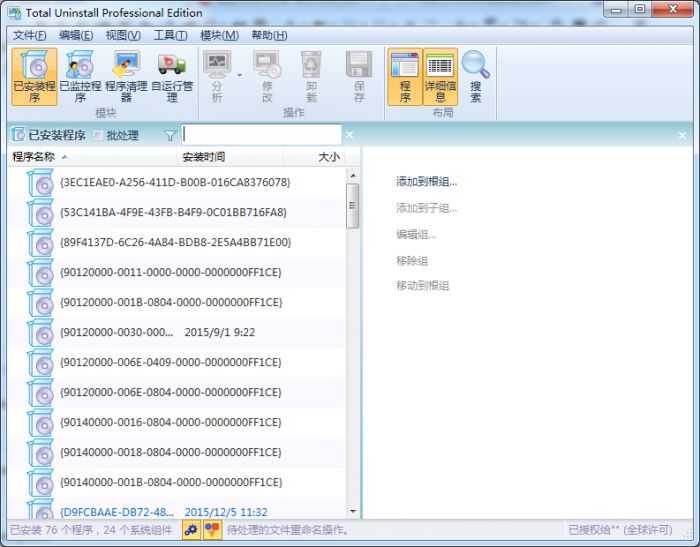Click the disc icon of {53C141BA...} row
The width and height of the screenshot is (700, 547).
(x=41, y=213)
